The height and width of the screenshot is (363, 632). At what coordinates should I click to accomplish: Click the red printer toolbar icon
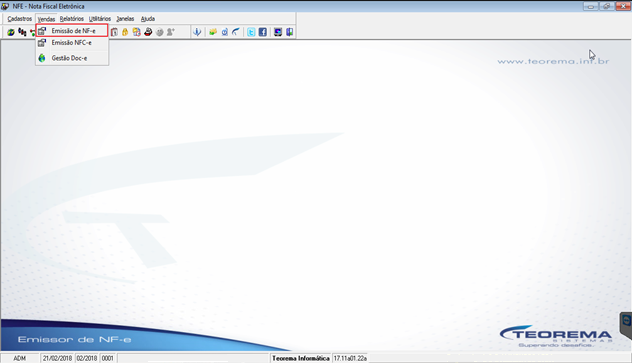(148, 32)
